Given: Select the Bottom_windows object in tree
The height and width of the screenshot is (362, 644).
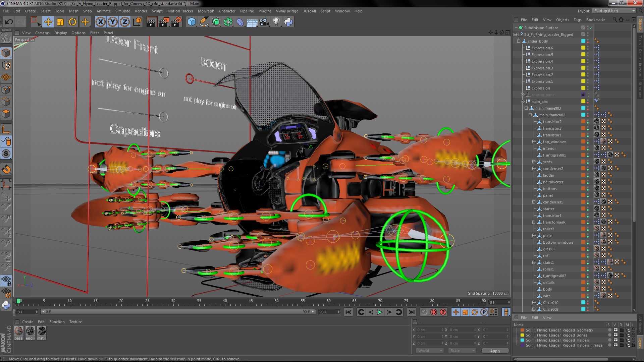Looking at the screenshot, I should tap(558, 242).
